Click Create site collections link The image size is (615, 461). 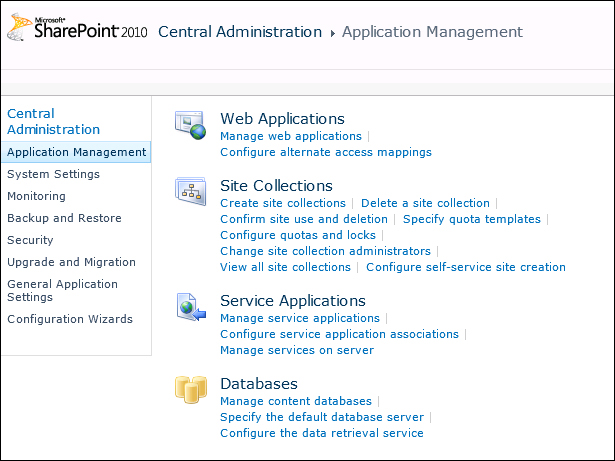coord(283,203)
